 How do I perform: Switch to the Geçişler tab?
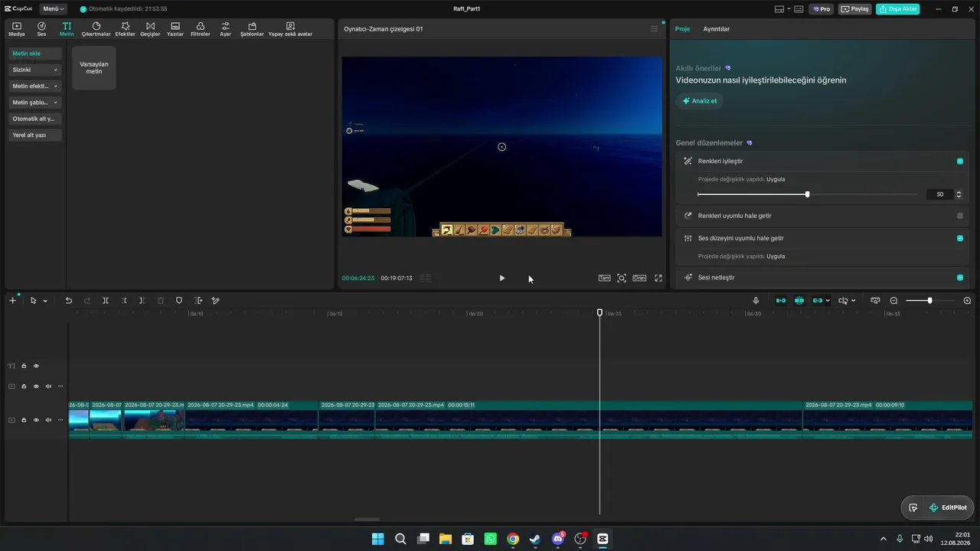(150, 29)
